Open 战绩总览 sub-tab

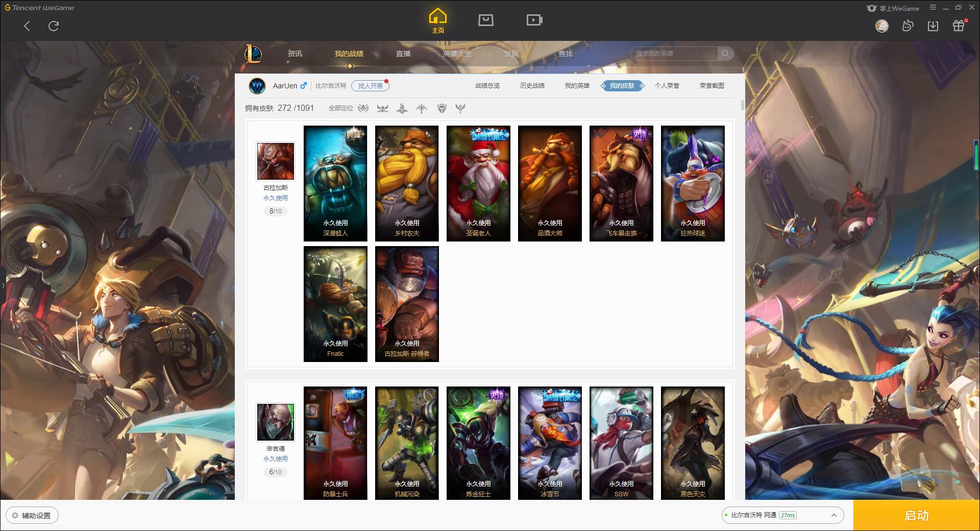pos(487,86)
